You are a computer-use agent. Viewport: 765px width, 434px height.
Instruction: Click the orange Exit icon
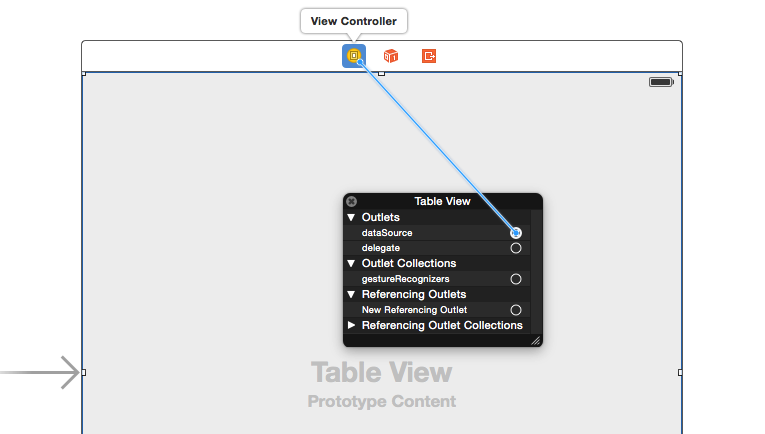tap(429, 56)
